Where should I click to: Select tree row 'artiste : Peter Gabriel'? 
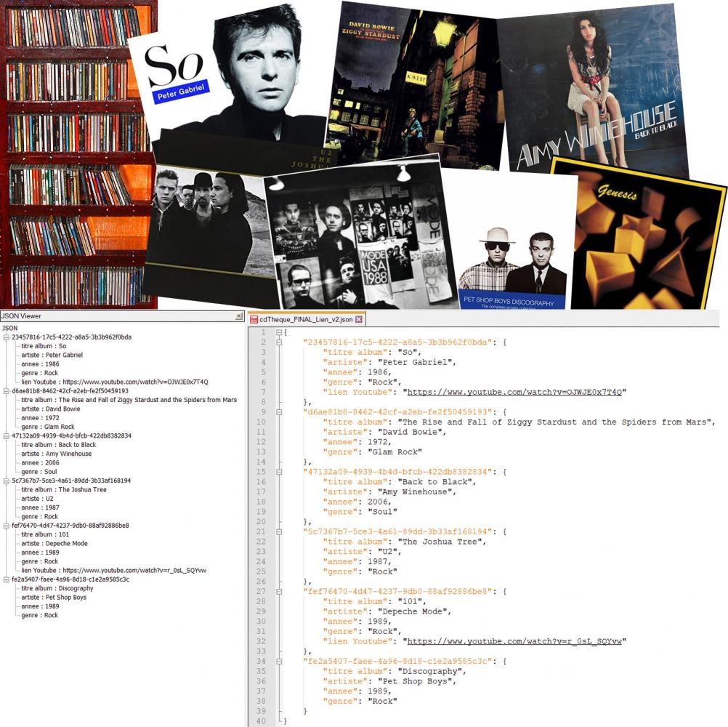[52, 355]
